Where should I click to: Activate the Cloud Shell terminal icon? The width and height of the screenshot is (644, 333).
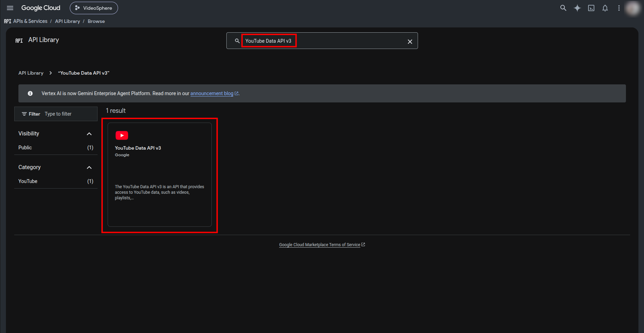[591, 8]
